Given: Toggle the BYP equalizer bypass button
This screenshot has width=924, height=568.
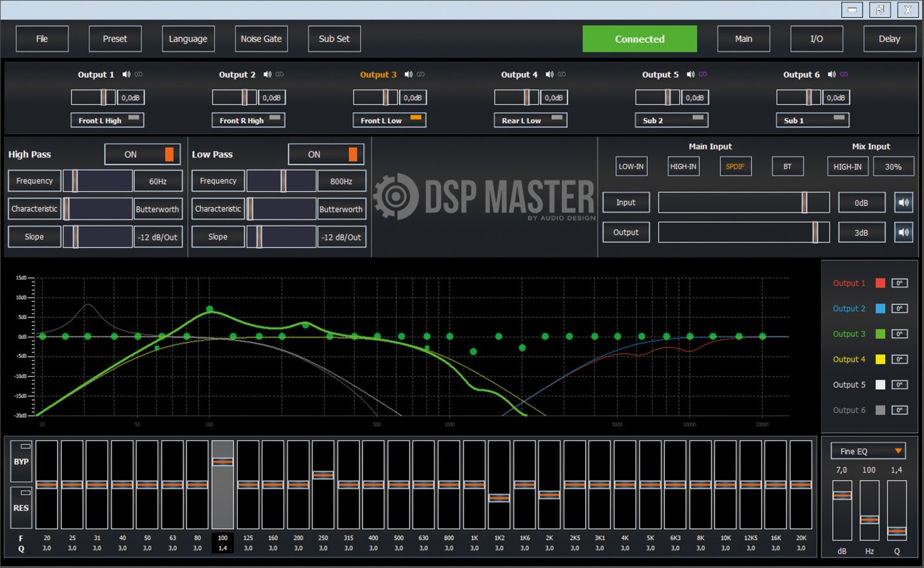Looking at the screenshot, I should (22, 461).
